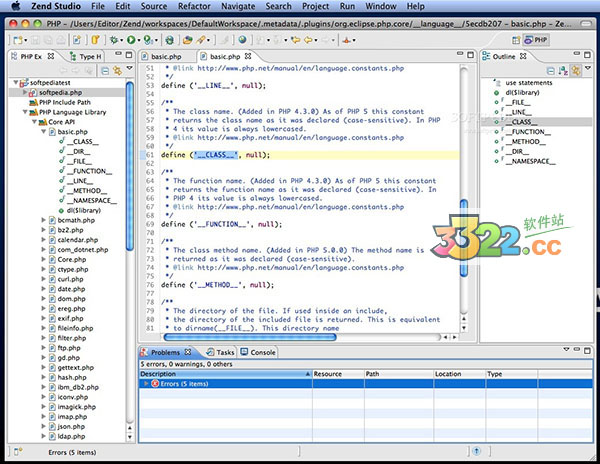Open the PHP Explorer view menu dropdown
Image resolution: width=600 pixels, height=464 pixels.
pos(130,68)
